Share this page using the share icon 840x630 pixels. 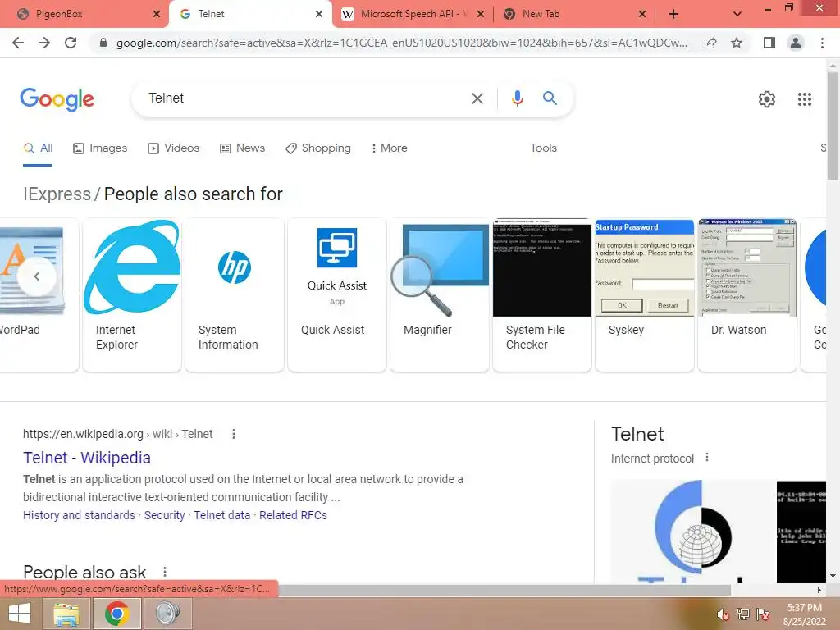710,43
